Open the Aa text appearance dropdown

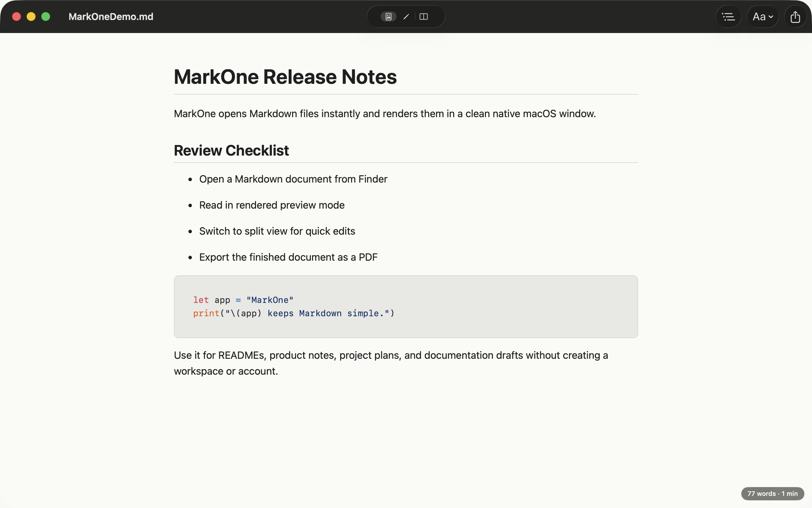pyautogui.click(x=762, y=17)
